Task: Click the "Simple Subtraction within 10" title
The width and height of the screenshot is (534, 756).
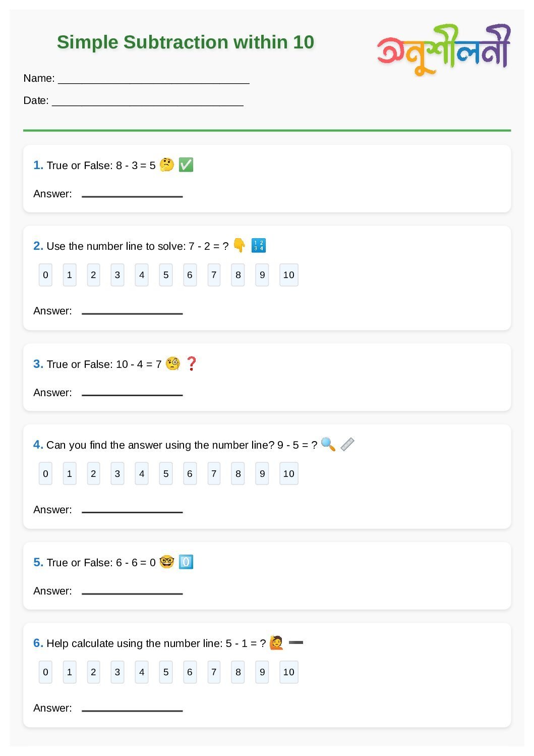Action: (186, 42)
